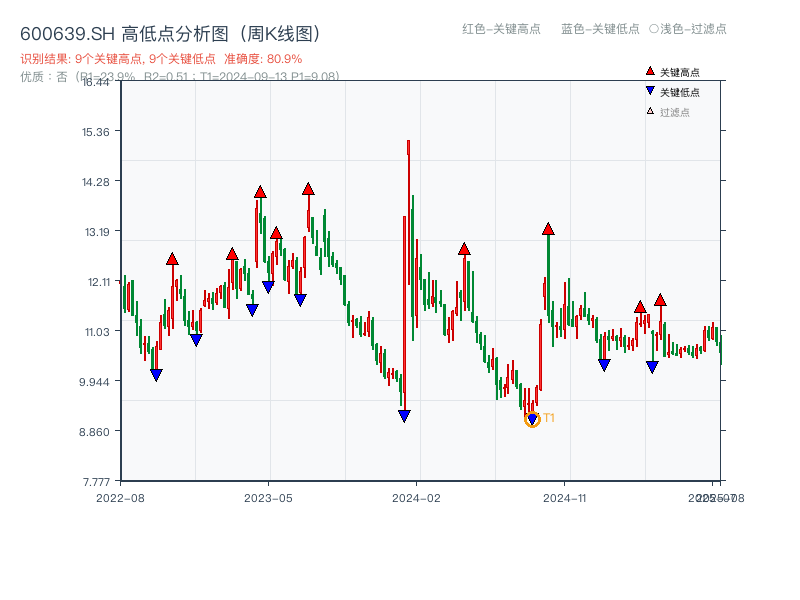Select the red triangle marker above the 2024-11 rebound
800x600 pixels.
(547, 228)
